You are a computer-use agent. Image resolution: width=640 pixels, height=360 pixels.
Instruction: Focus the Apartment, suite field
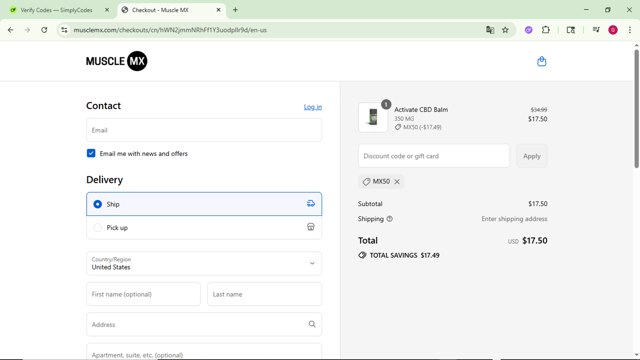click(204, 352)
